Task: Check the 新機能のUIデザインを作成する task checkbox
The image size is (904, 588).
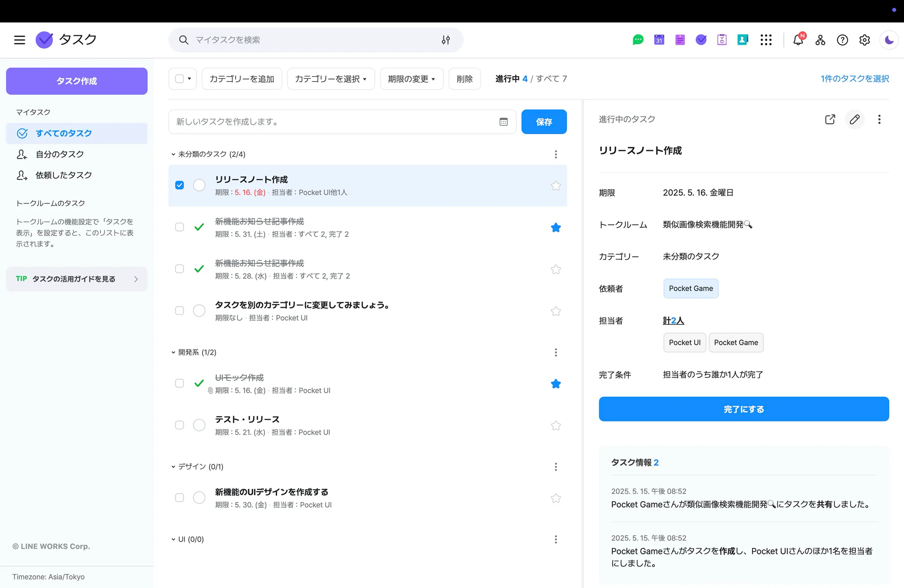Action: [x=179, y=498]
